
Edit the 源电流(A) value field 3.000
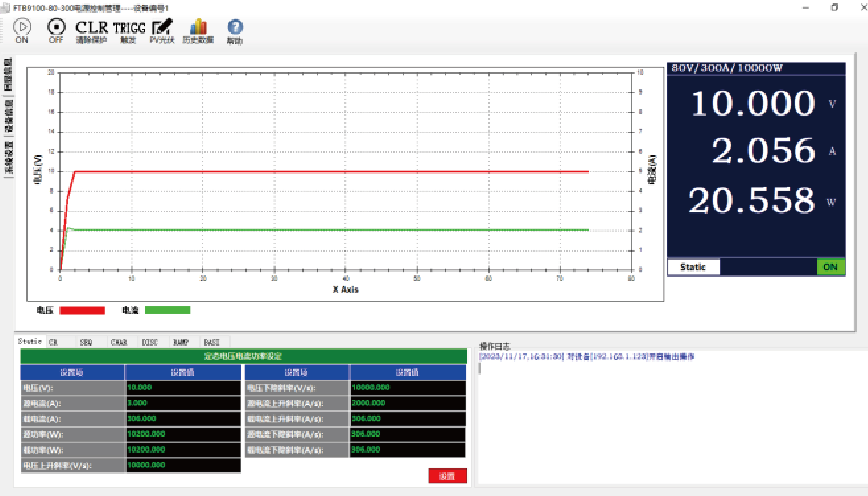pos(183,403)
